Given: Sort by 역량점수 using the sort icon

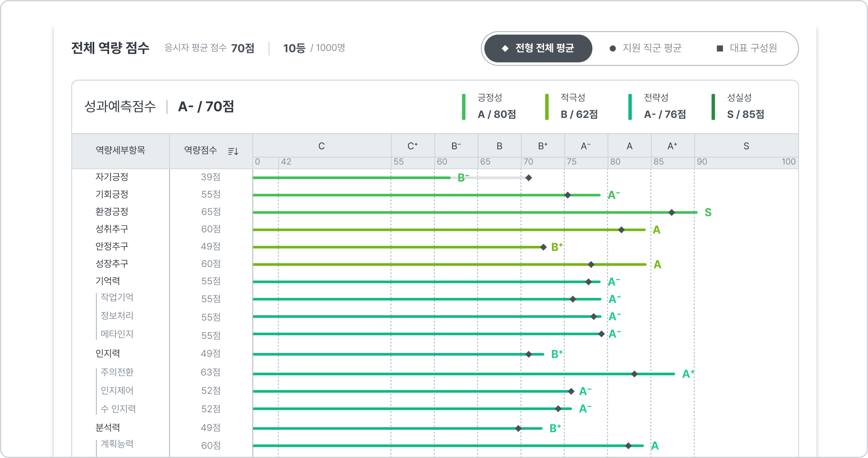Looking at the screenshot, I should coord(233,151).
